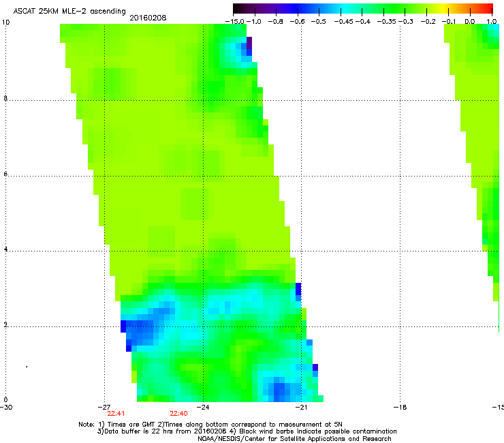
Task: Click the longitude axis label -27
Action: click(104, 408)
